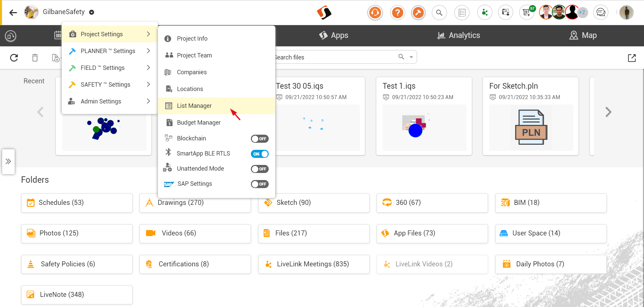Open the Files (217) folder

click(314, 233)
